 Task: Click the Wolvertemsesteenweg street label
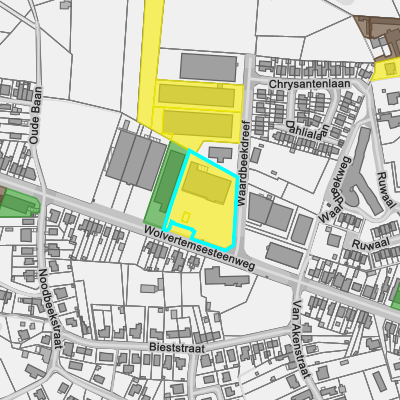tap(200, 249)
